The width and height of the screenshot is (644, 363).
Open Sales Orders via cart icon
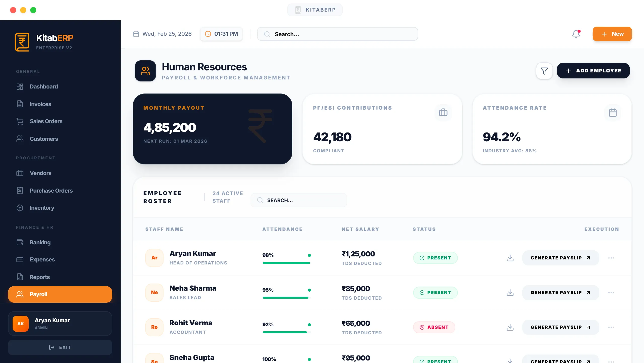(x=20, y=121)
